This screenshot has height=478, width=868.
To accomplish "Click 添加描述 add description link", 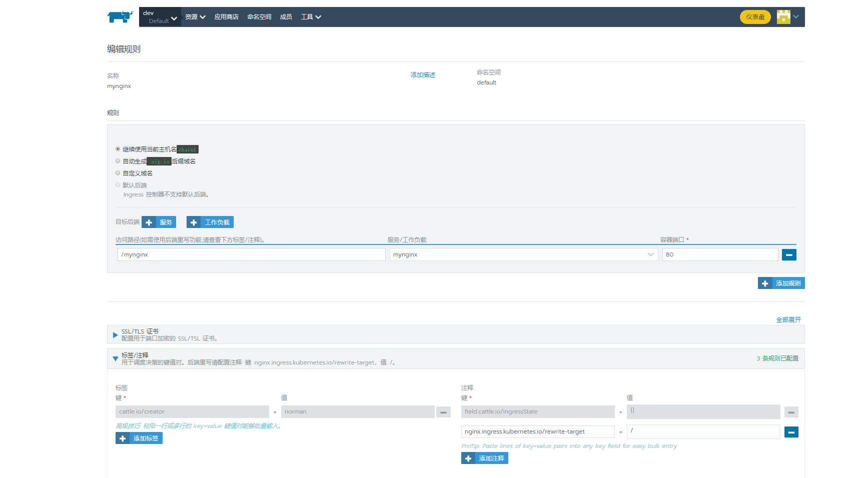I will coord(423,75).
